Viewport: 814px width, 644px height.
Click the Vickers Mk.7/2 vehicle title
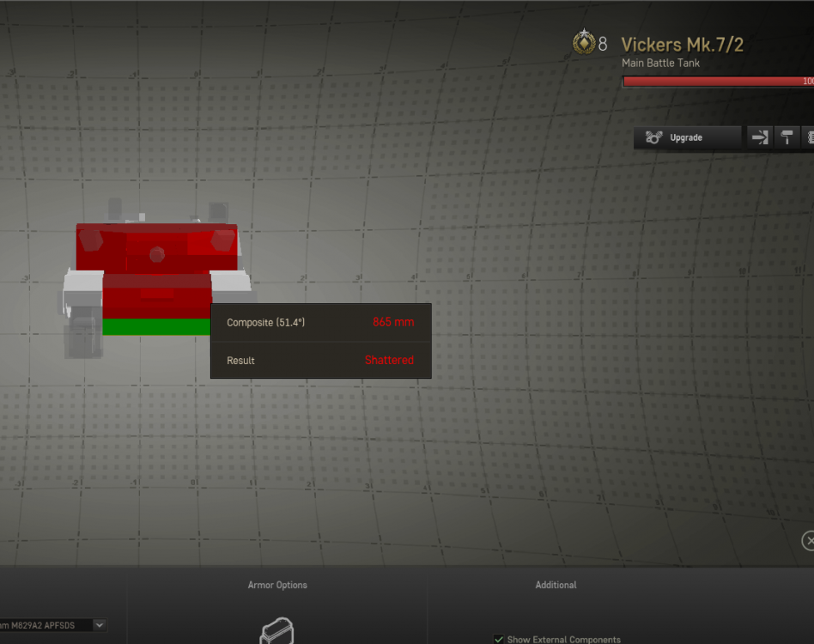tap(682, 45)
